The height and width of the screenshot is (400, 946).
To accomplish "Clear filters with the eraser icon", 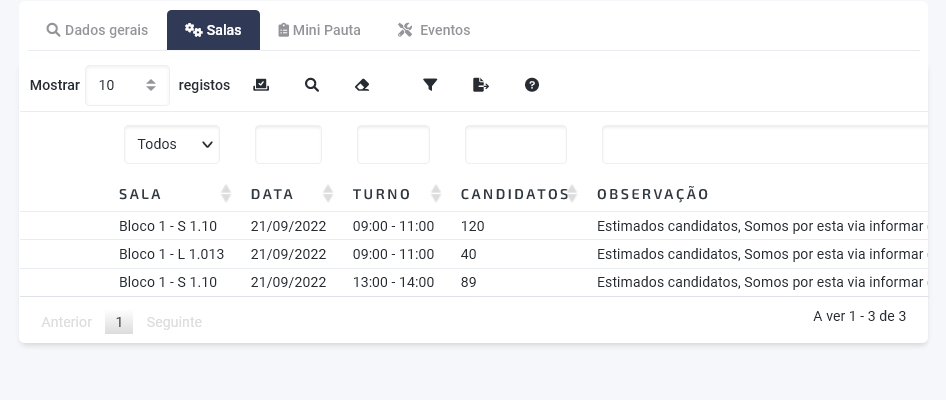I will (362, 85).
